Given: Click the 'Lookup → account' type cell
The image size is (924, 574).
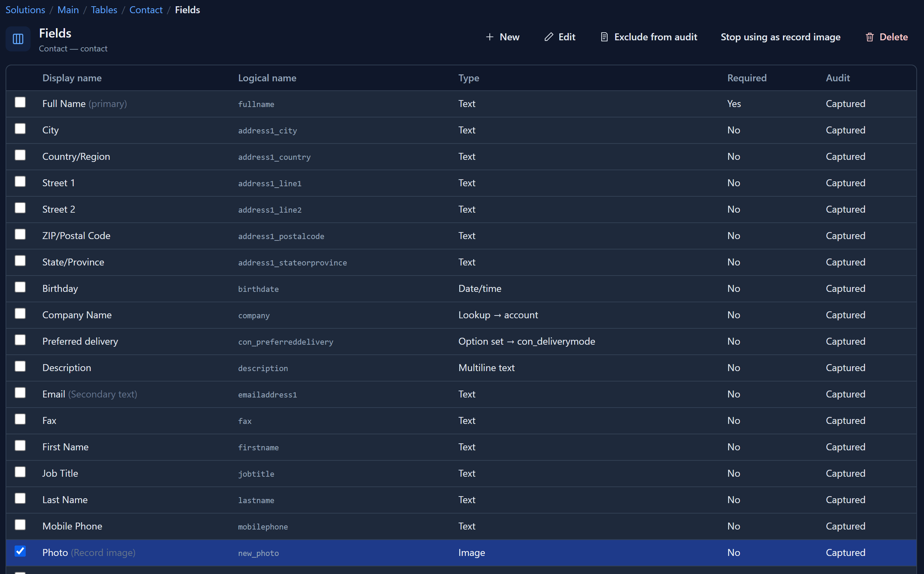Looking at the screenshot, I should point(498,315).
